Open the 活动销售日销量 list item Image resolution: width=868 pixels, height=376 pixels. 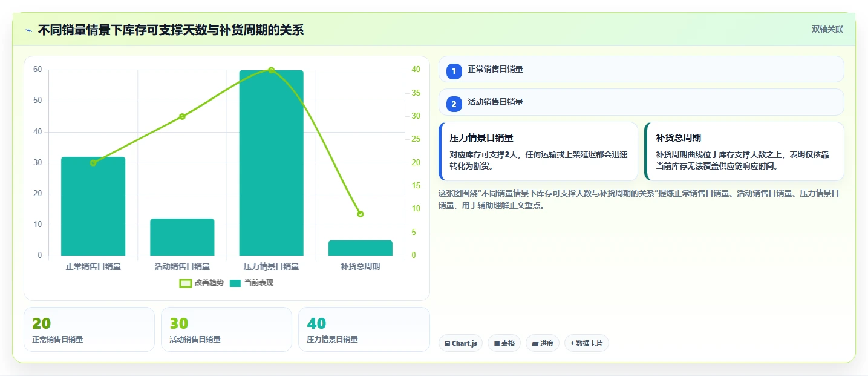(641, 102)
